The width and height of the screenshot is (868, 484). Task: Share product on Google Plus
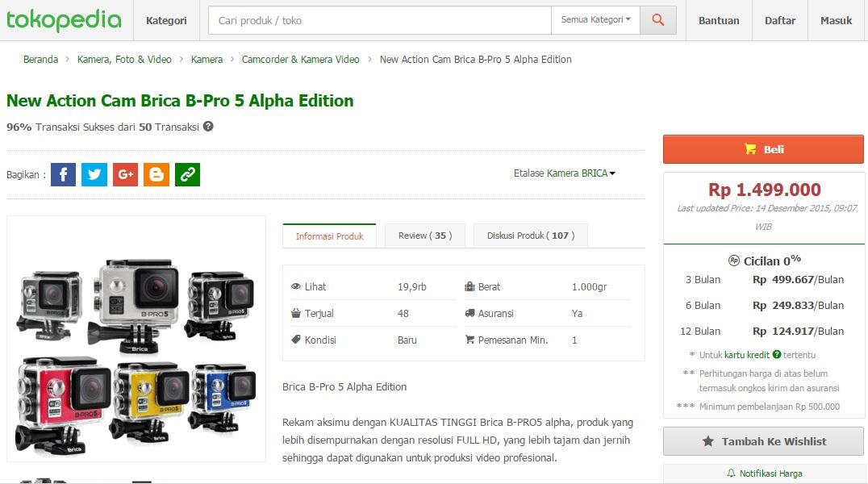point(125,174)
